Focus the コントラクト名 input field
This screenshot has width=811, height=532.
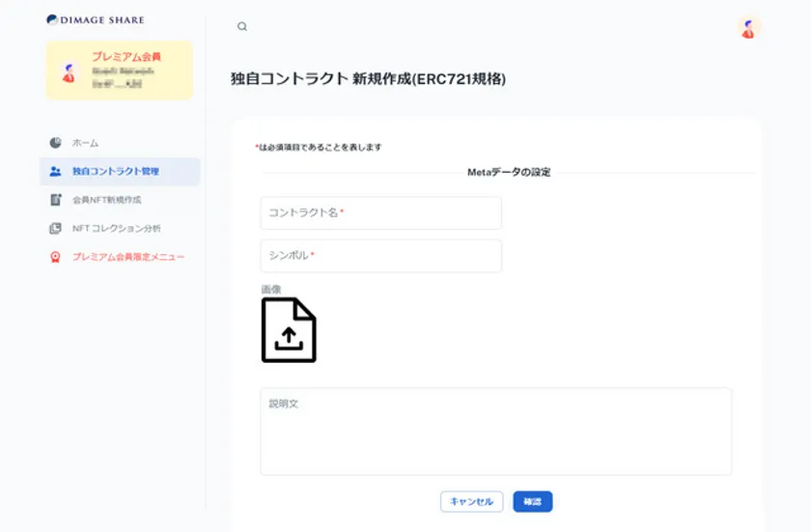380,212
